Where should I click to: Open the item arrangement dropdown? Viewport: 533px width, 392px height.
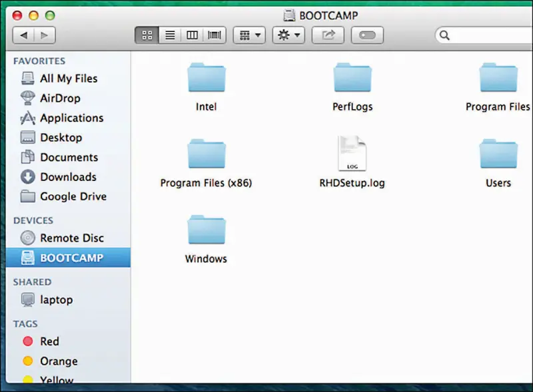pyautogui.click(x=249, y=35)
